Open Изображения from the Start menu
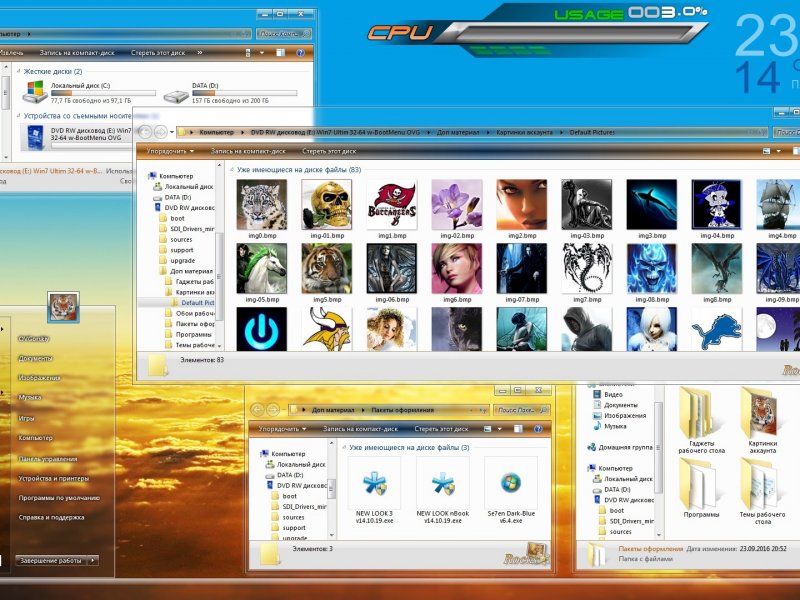Image resolution: width=800 pixels, height=600 pixels. pos(39,378)
